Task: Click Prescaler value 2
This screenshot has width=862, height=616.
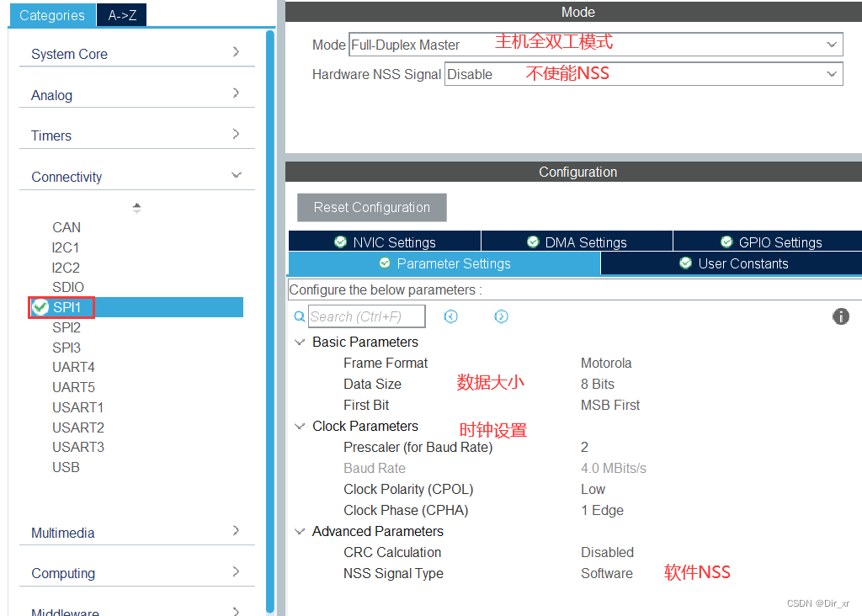Action: click(x=584, y=448)
